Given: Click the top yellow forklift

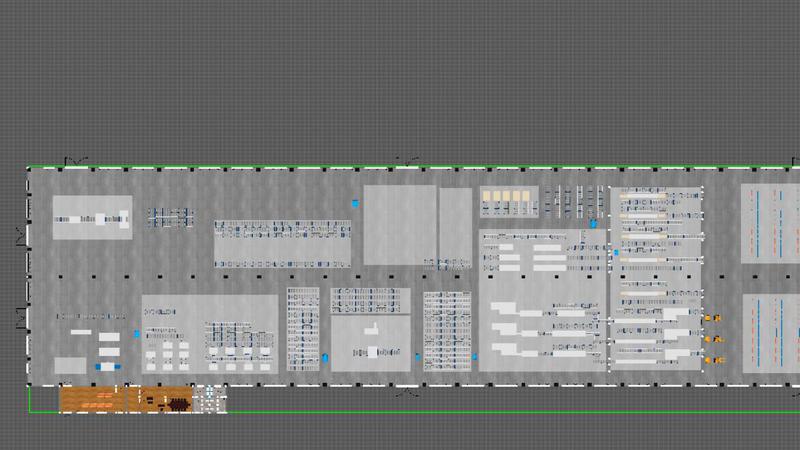Looking at the screenshot, I should [714, 318].
